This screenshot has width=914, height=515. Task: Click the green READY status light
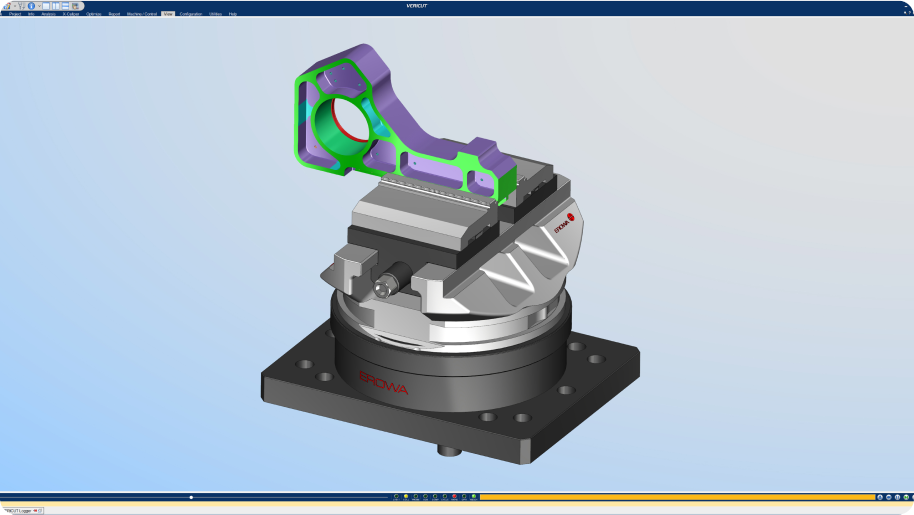pyautogui.click(x=474, y=497)
